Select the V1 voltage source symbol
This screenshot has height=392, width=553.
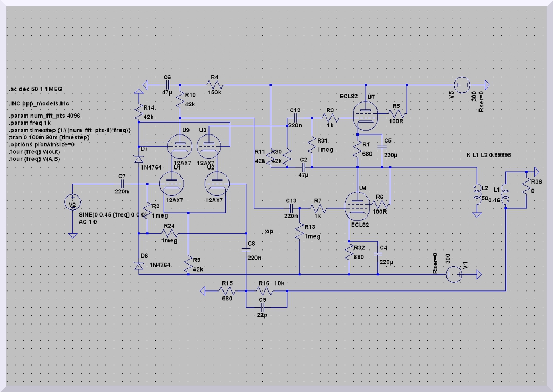453,275
